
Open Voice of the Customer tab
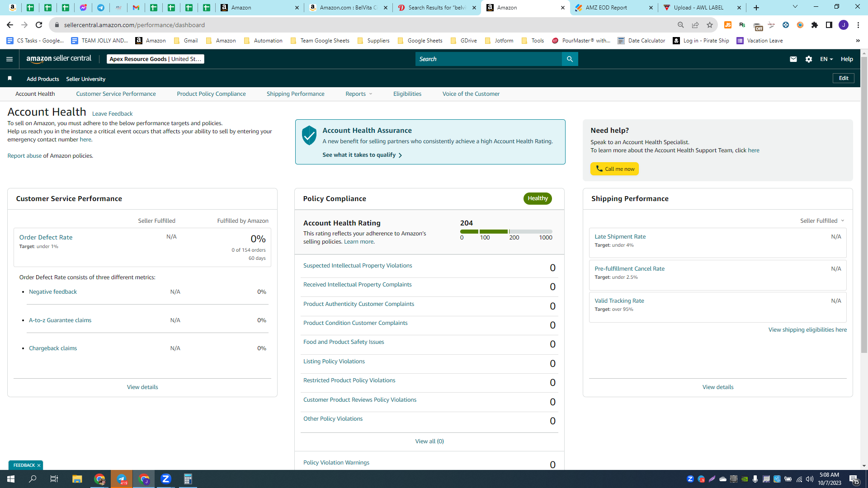pyautogui.click(x=471, y=94)
